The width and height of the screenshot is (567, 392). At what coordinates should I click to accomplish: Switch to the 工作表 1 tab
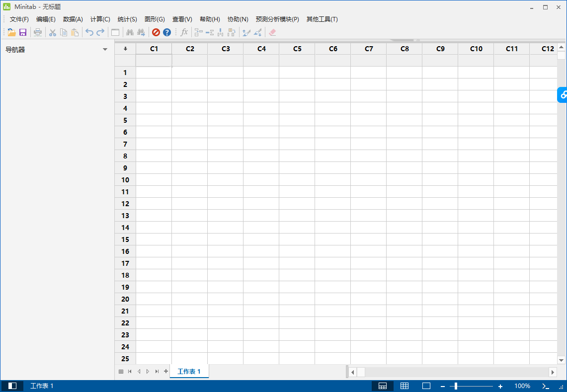click(189, 371)
